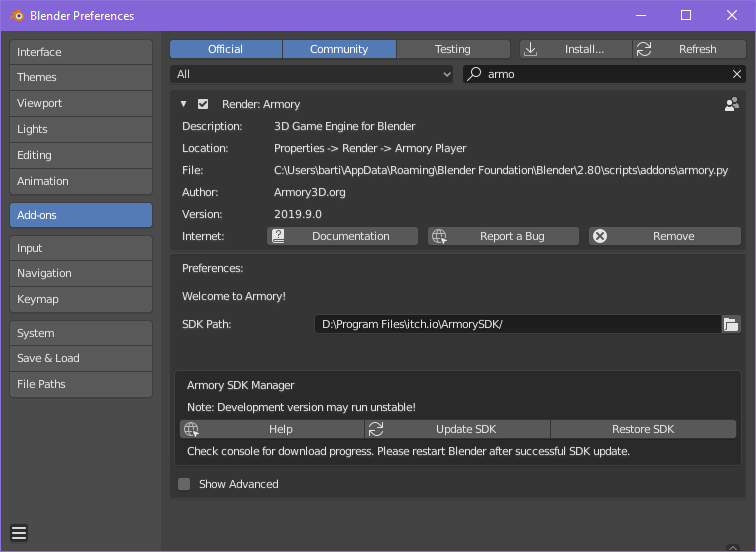The width and height of the screenshot is (756, 552).
Task: Maximize the Blender Preferences window
Action: point(686,15)
